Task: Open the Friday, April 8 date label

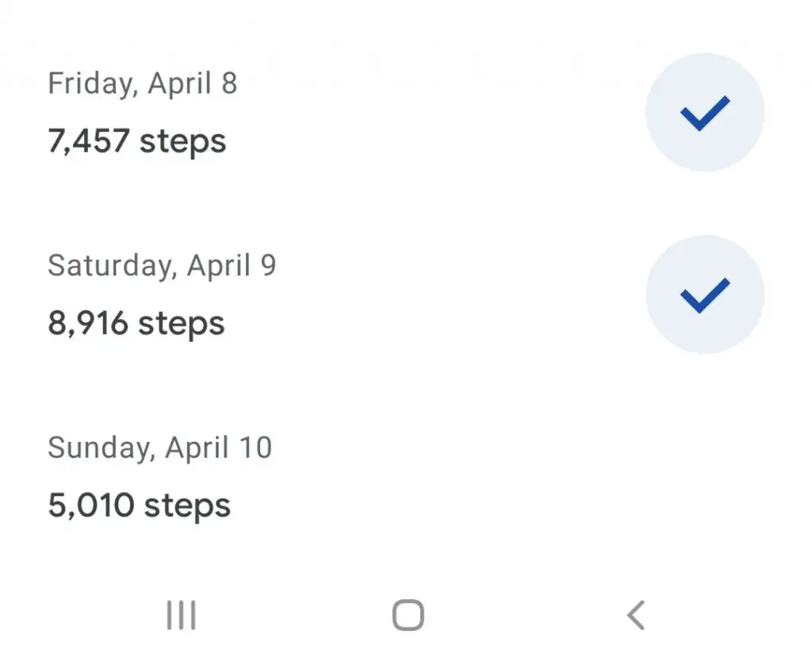Action: (x=143, y=83)
